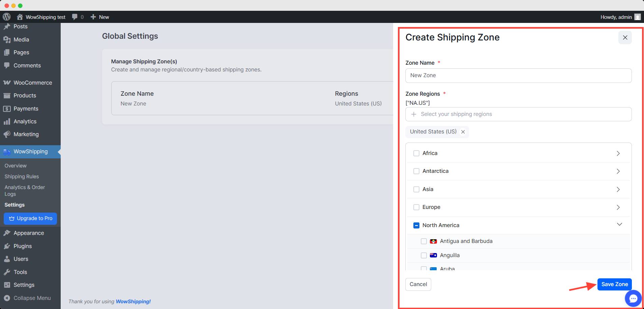Open Shipping Rules submenu item
Viewport: 644px width, 309px height.
coord(22,177)
